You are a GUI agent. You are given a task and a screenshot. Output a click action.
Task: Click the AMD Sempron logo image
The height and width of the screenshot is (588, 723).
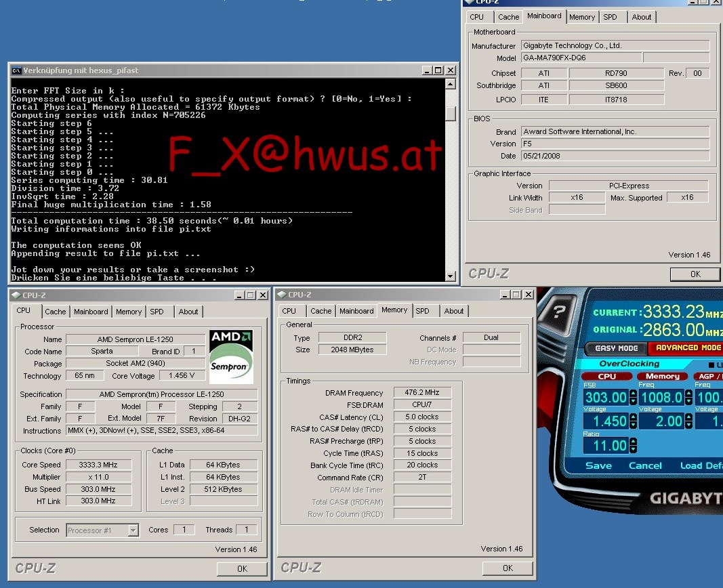tap(231, 357)
